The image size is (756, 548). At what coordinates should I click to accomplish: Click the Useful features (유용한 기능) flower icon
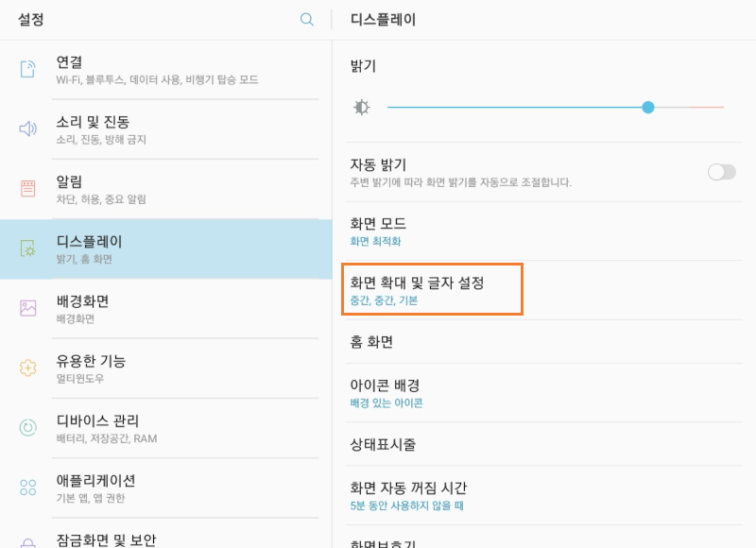(26, 368)
